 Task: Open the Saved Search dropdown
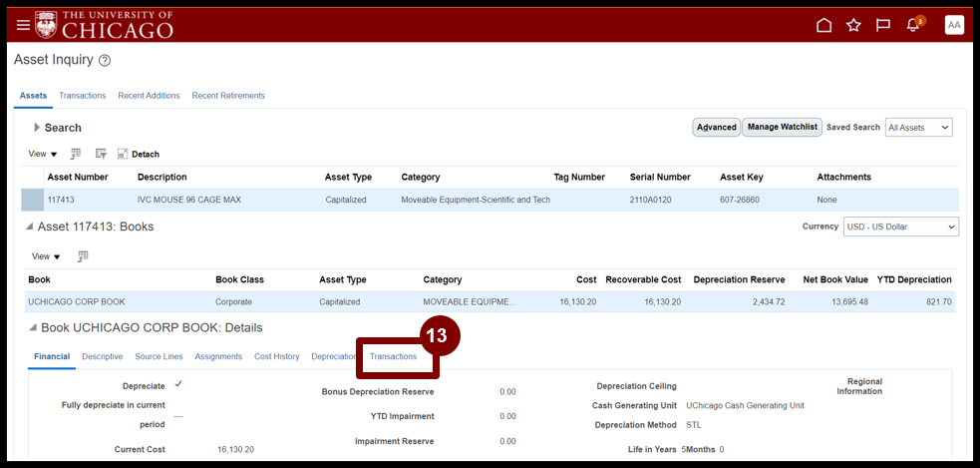point(919,127)
